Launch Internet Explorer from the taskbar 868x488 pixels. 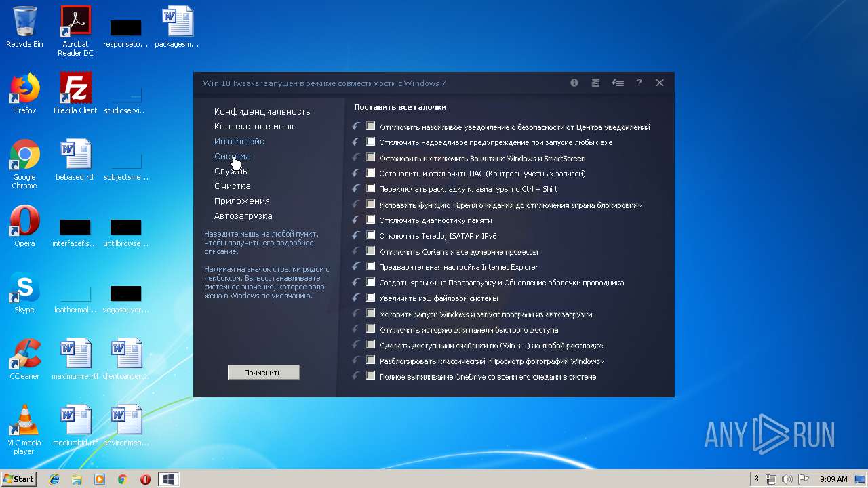54,479
